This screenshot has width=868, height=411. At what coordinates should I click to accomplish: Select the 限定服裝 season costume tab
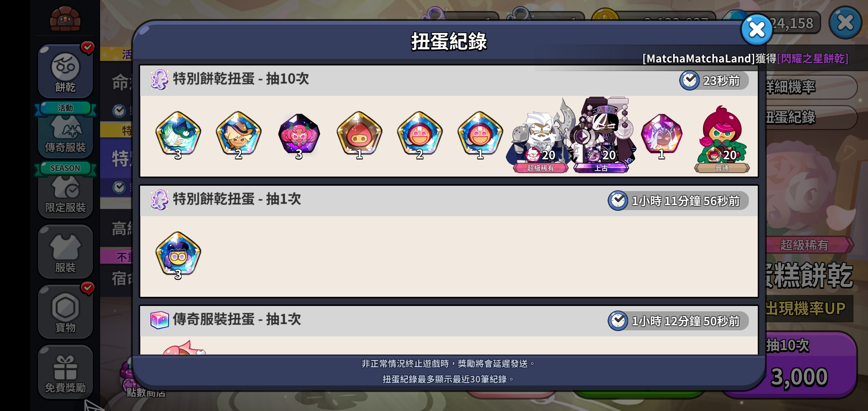pos(65,191)
